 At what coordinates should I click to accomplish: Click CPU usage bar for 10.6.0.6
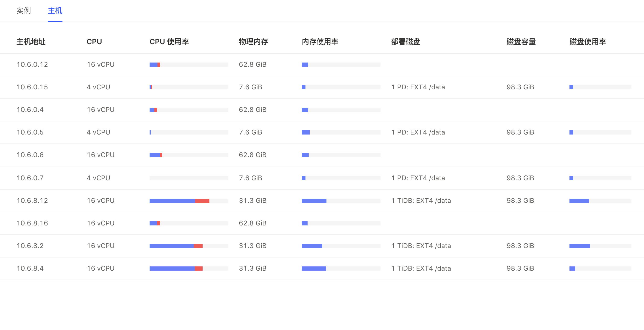[189, 155]
